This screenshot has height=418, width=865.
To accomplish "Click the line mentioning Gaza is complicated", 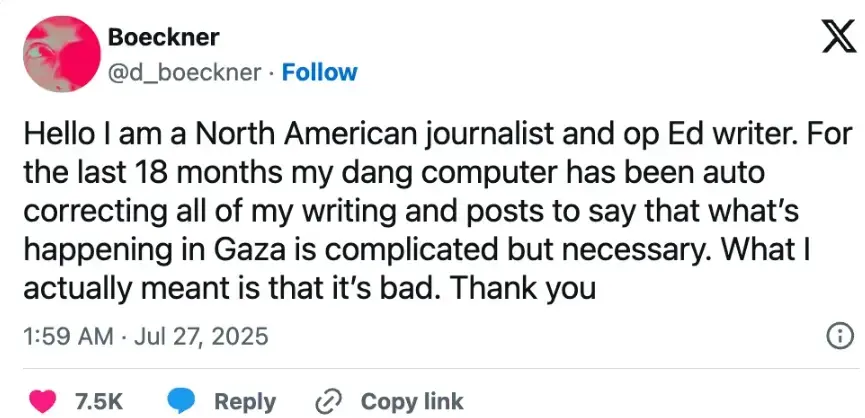I will point(416,251).
